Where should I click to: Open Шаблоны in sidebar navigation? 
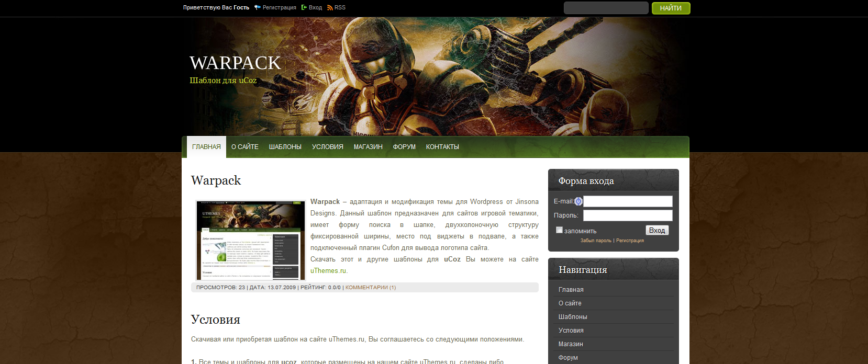(x=573, y=317)
